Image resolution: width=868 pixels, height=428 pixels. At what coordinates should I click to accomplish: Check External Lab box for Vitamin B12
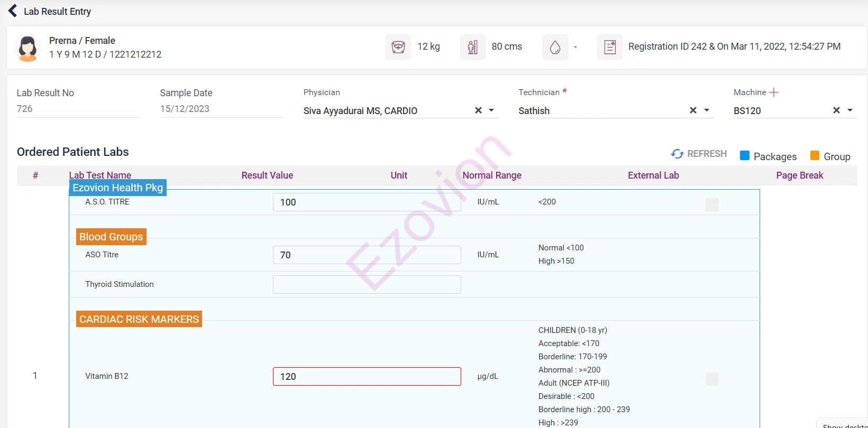[712, 379]
